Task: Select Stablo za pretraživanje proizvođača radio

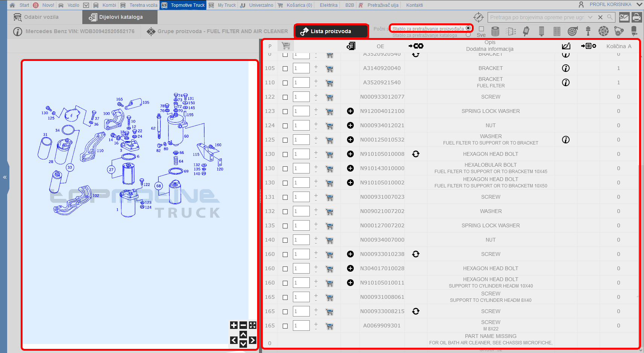Action: tap(468, 28)
